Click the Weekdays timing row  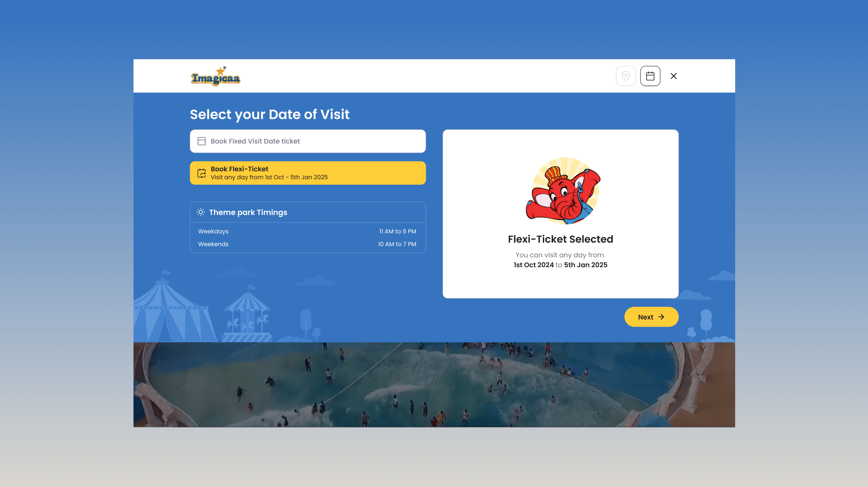pyautogui.click(x=307, y=231)
